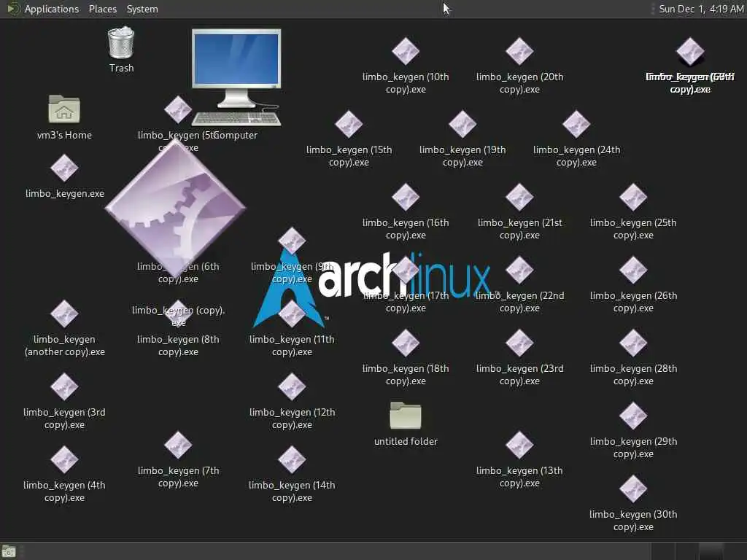The height and width of the screenshot is (560, 747).
Task: Select the highlighted keygen icon at top right
Action: 690,52
